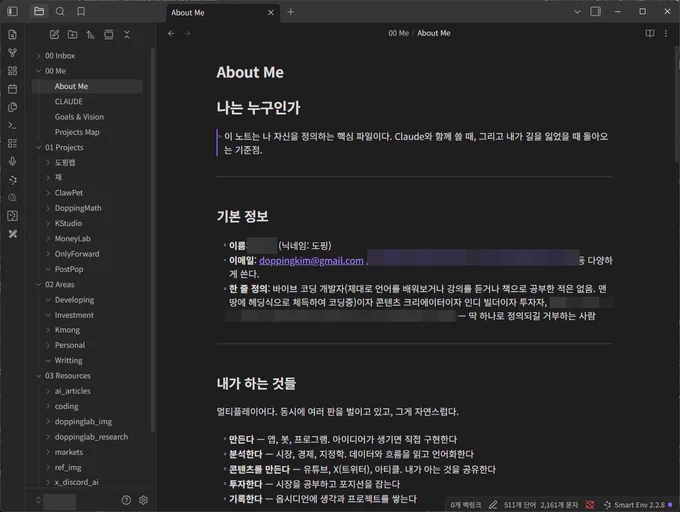Change file sort order icon

(90, 35)
